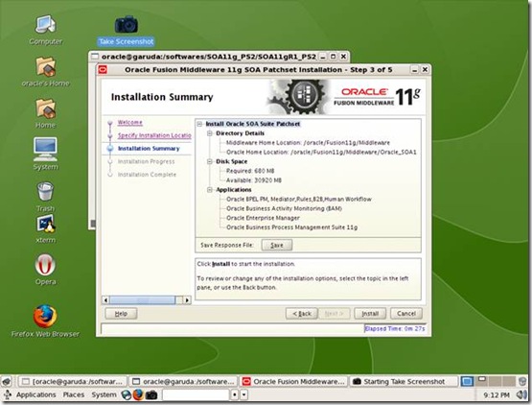
Task: Cancel the patchset installation
Action: (x=406, y=314)
